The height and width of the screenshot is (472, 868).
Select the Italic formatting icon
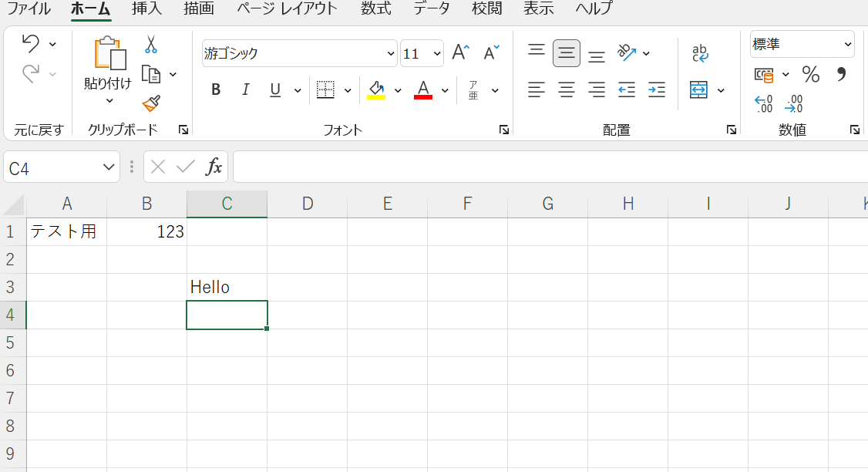coord(245,89)
